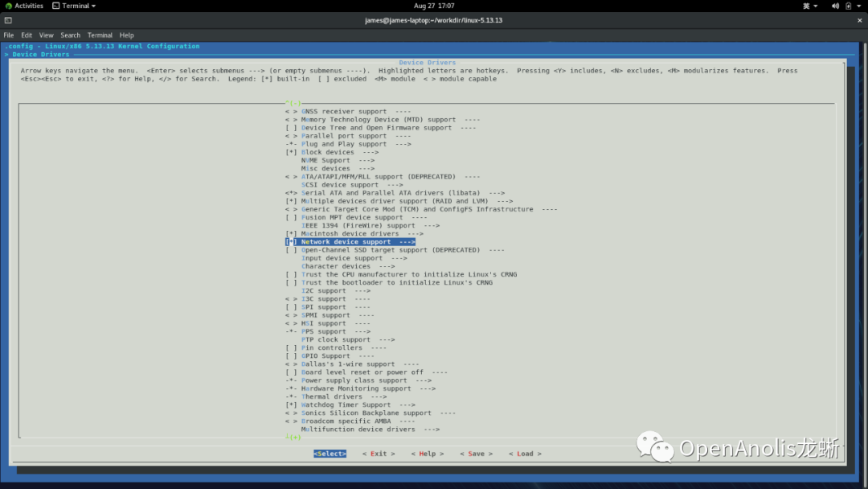Select Dallas's 1-wire support entry

tap(352, 364)
